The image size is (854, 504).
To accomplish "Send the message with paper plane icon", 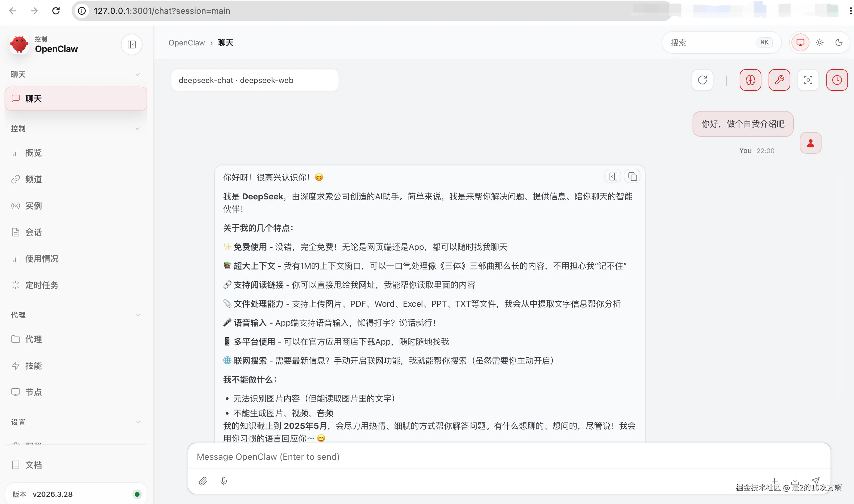I will (816, 480).
